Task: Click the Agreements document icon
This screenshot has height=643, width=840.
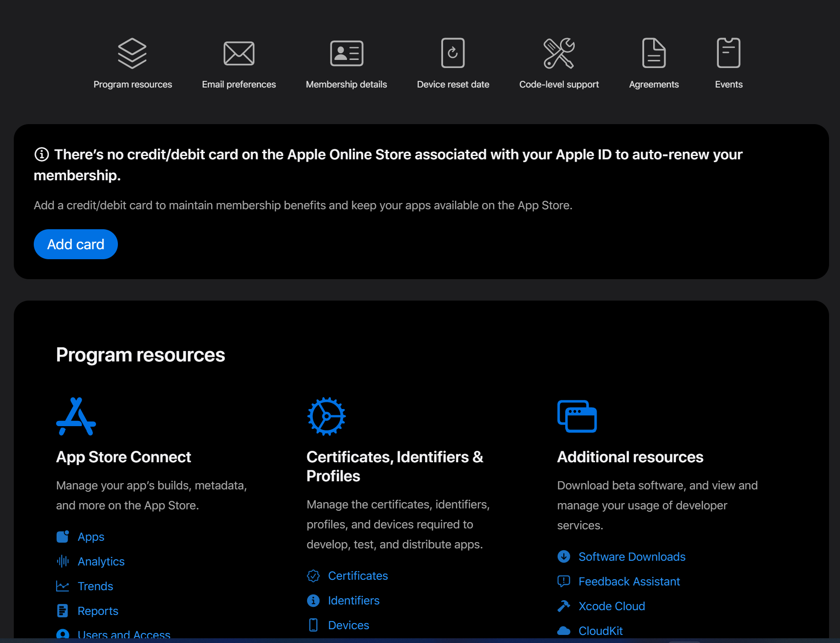Action: (x=654, y=53)
